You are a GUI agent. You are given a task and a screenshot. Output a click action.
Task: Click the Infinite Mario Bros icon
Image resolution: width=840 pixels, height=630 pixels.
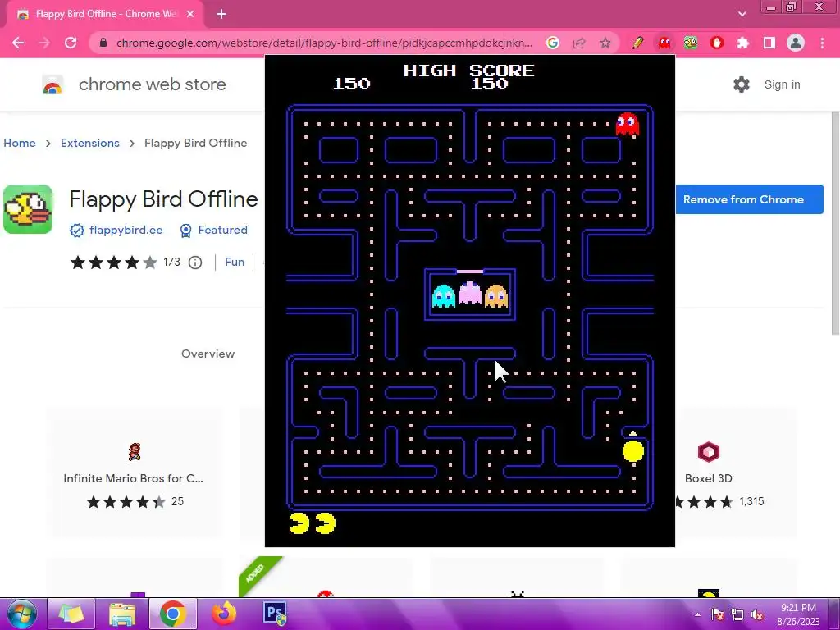(x=135, y=452)
